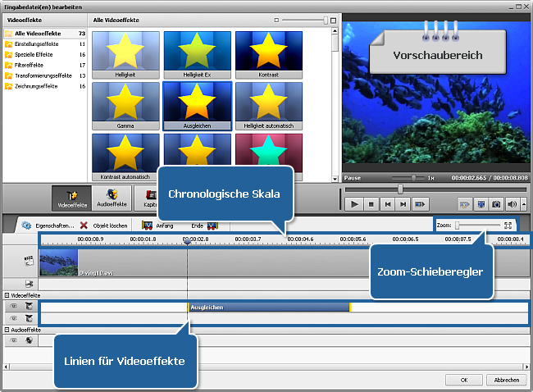Open the Transformierungseffekte folder
The image size is (533, 392).
(x=45, y=75)
